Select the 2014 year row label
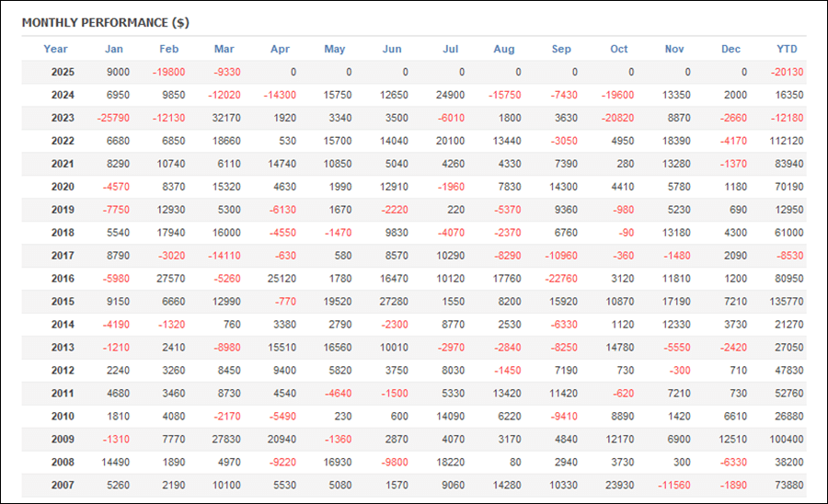The image size is (828, 504). tap(63, 325)
